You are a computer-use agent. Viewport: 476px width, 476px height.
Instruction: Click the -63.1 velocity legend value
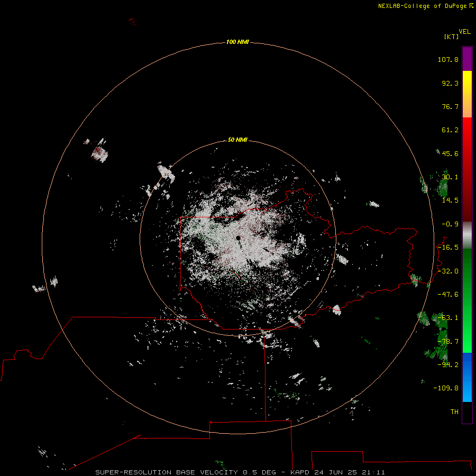pos(448,318)
